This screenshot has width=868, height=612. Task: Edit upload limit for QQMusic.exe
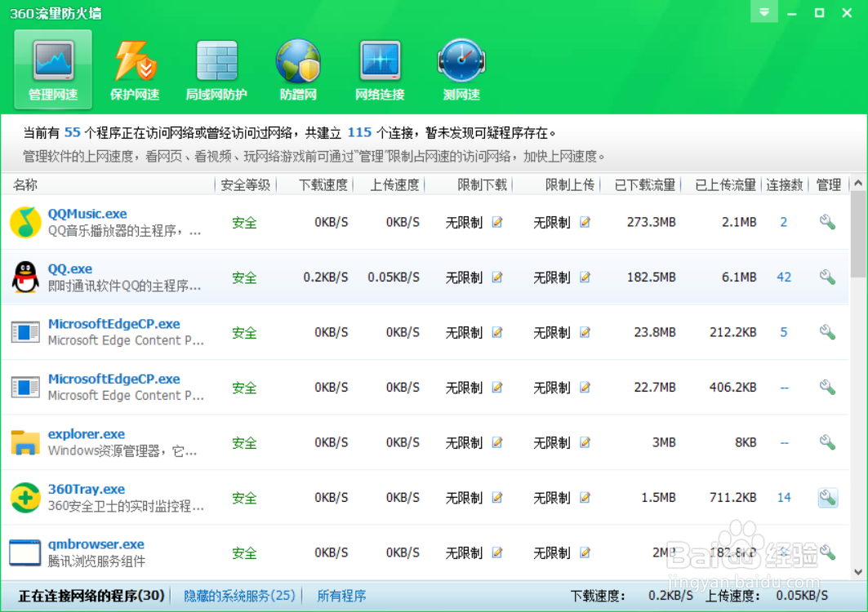click(585, 223)
